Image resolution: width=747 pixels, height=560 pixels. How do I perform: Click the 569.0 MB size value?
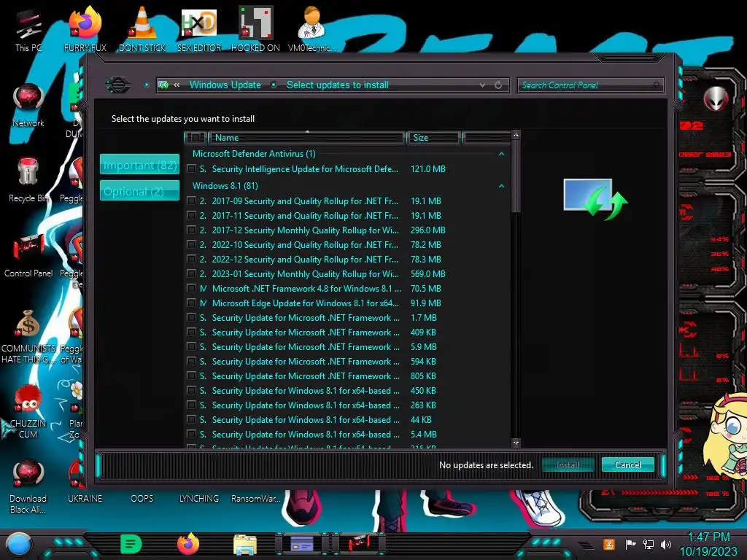427,274
